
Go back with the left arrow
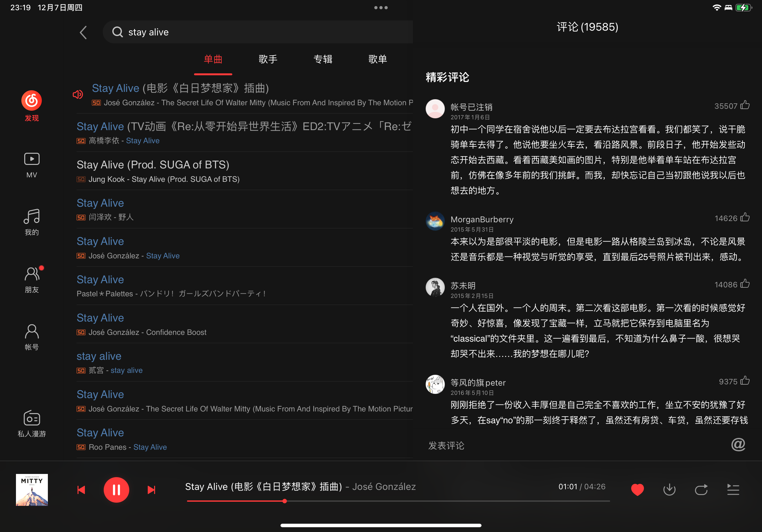point(83,33)
